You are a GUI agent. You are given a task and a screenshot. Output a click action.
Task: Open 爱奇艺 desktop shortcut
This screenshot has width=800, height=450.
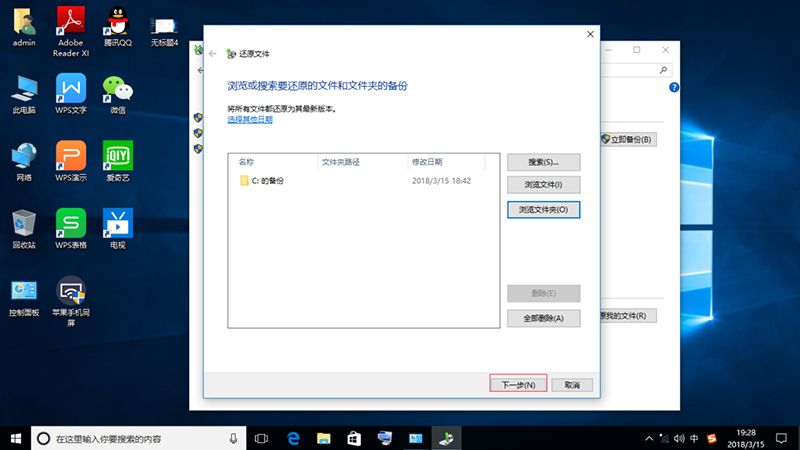pos(118,162)
